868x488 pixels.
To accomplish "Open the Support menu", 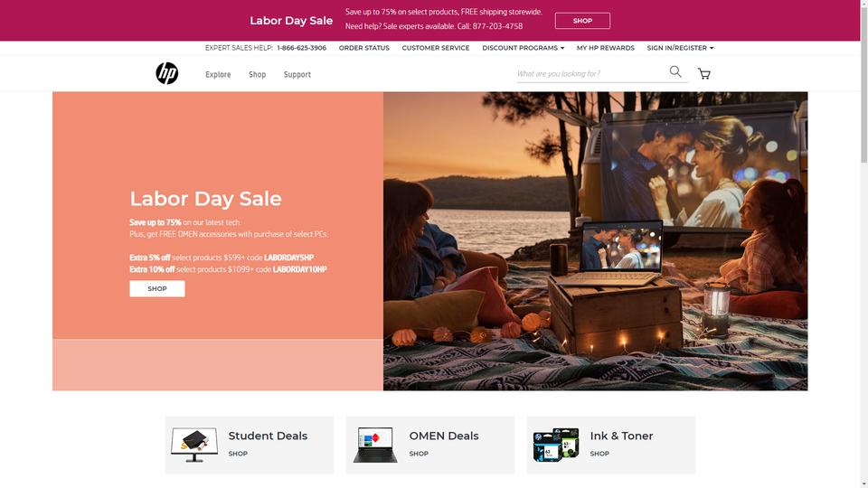I will click(297, 74).
